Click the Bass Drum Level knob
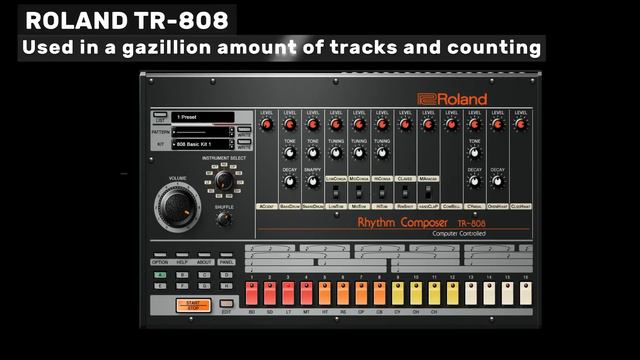The width and height of the screenshot is (640, 360). (290, 124)
